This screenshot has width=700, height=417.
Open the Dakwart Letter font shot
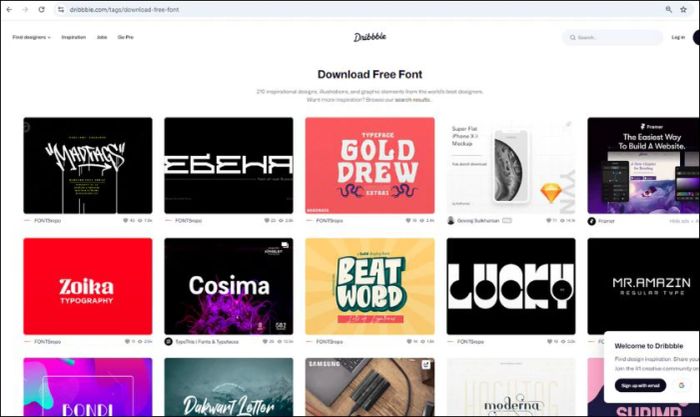click(229, 387)
